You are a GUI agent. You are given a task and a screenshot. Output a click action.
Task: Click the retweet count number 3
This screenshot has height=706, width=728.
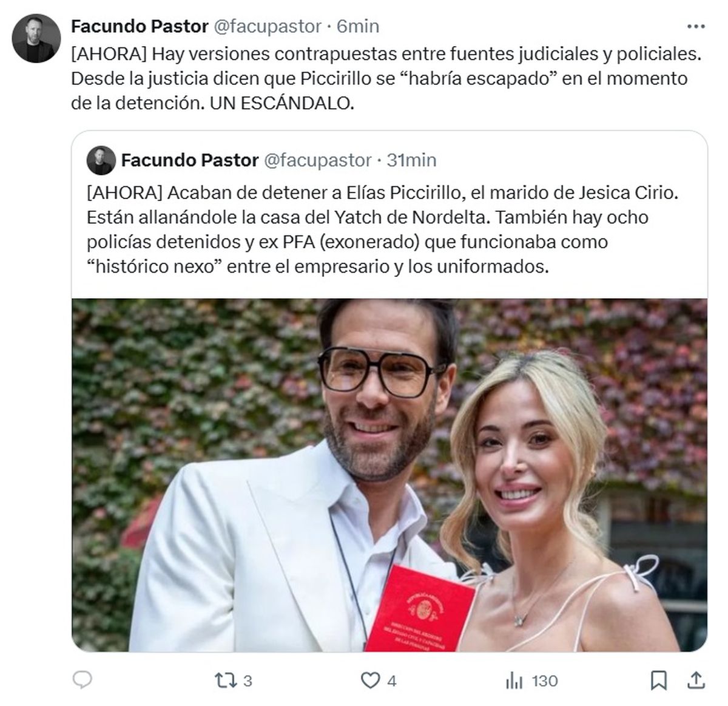tap(248, 681)
